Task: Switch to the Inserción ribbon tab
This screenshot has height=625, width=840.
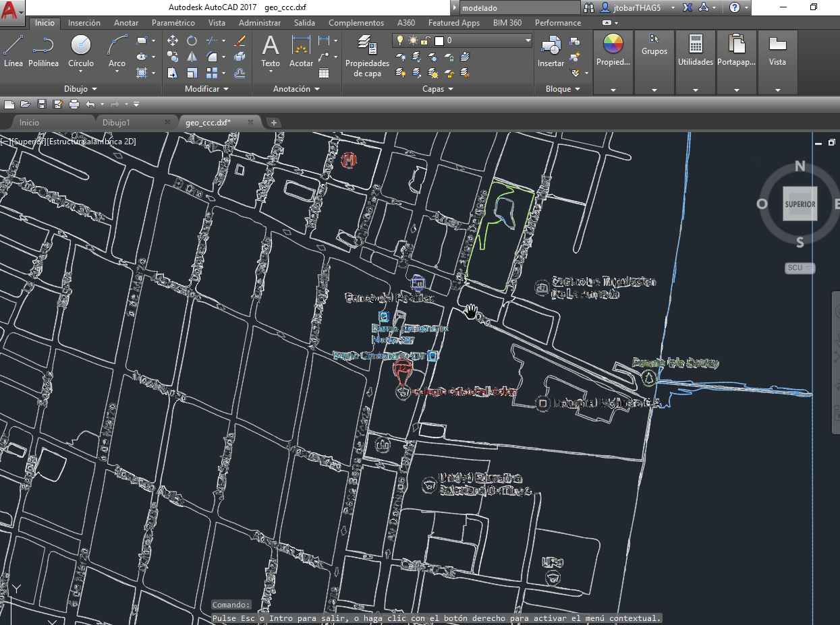Action: [84, 23]
